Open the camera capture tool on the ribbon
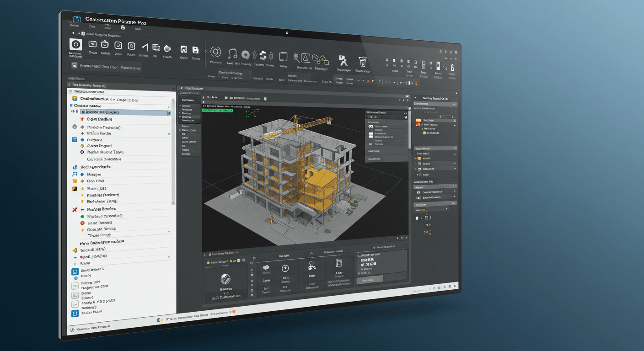This screenshot has height=351, width=644. pos(105,44)
